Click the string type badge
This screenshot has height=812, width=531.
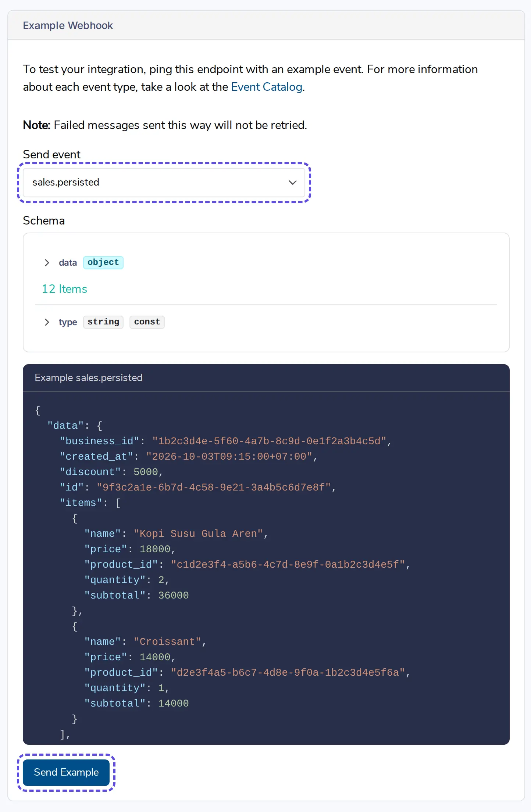pos(103,322)
